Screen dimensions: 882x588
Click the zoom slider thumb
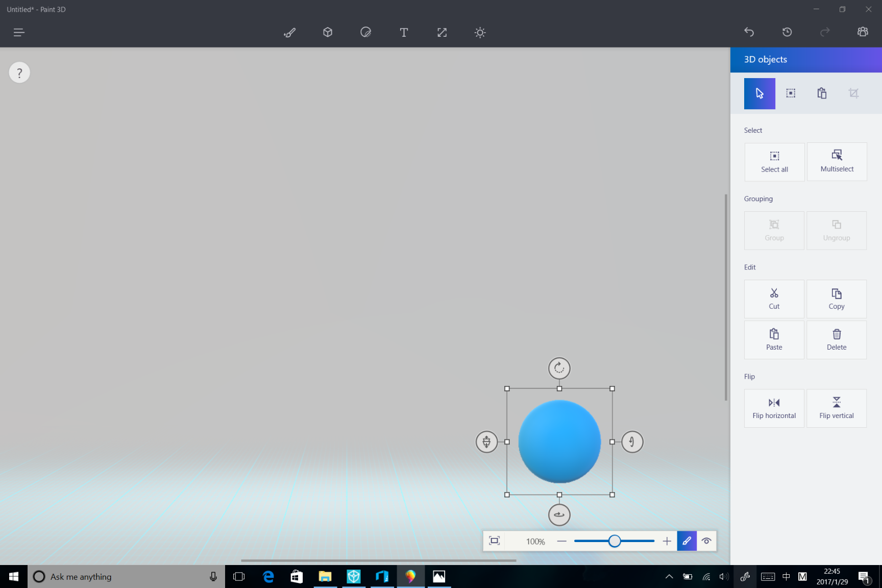tap(615, 541)
